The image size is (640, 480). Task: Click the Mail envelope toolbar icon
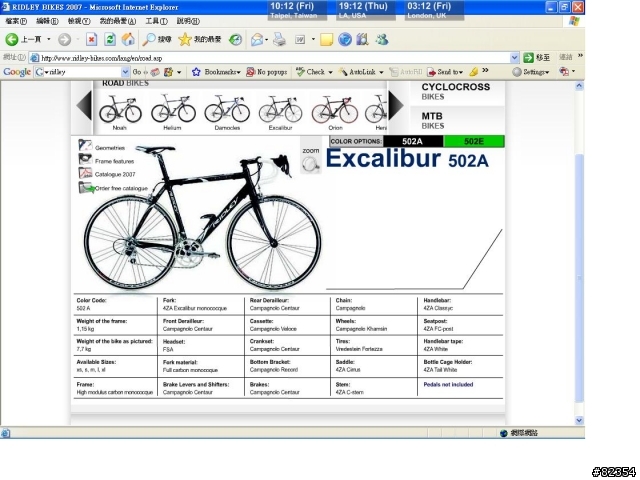257,40
